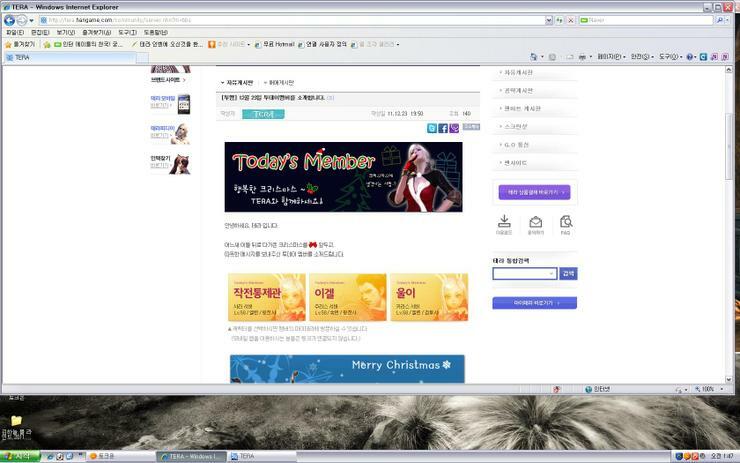
Task: Click the 검색 search button
Action: click(568, 273)
